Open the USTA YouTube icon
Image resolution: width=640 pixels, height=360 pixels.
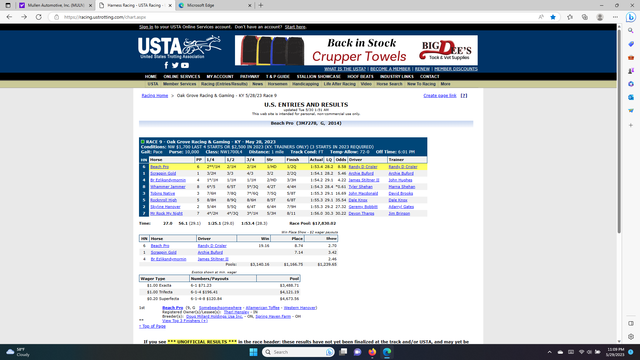(185, 65)
